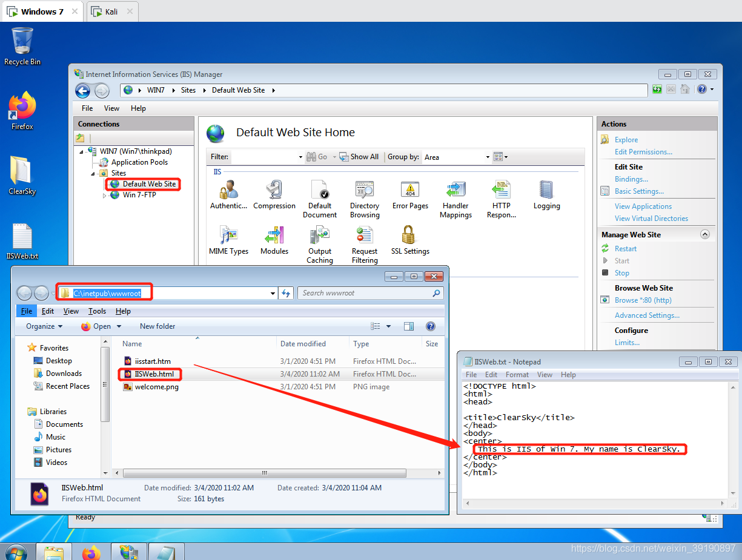The image size is (742, 560).
Task: Open the Default Document feature
Action: pyautogui.click(x=320, y=199)
